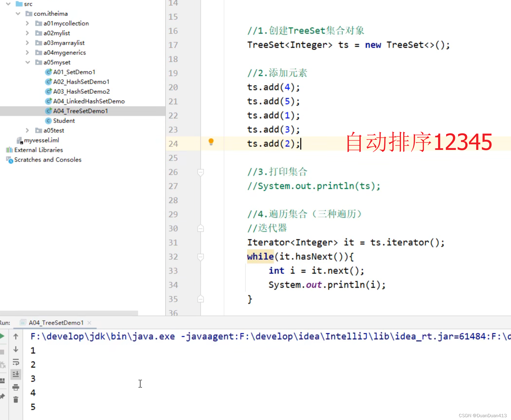
Task: Clear console with trash icon
Action: pos(16,400)
